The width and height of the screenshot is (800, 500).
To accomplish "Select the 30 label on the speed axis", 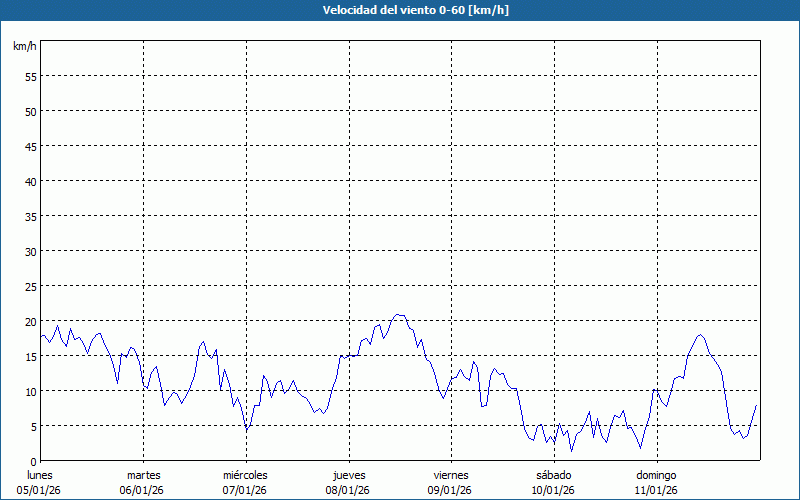I will [x=30, y=251].
